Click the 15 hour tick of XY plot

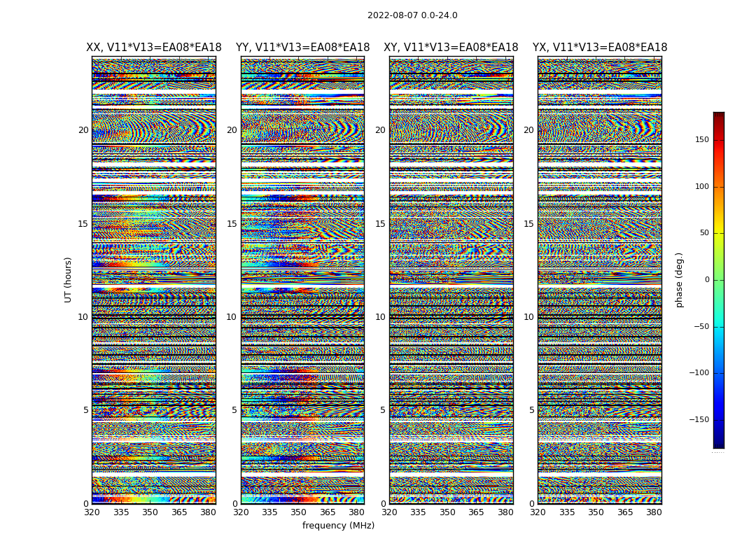click(x=380, y=223)
